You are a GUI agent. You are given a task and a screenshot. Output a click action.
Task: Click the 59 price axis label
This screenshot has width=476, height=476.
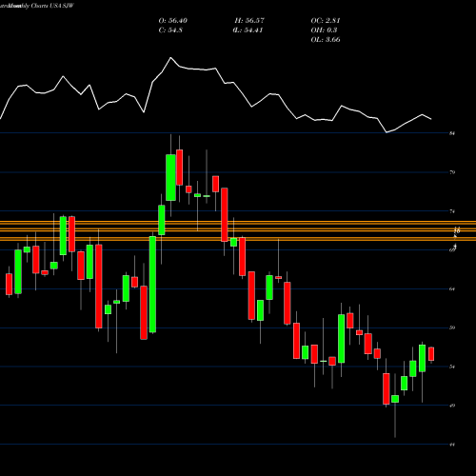tap(452, 327)
